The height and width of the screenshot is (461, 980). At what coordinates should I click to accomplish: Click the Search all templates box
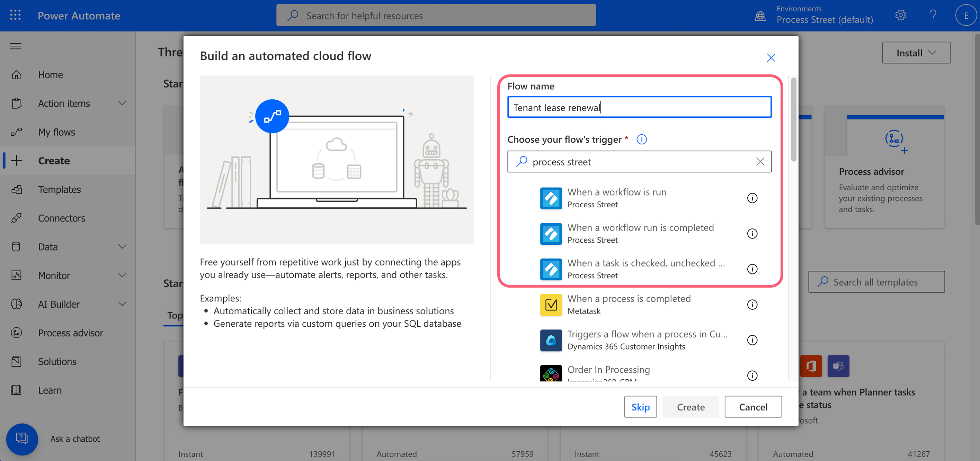pos(876,282)
